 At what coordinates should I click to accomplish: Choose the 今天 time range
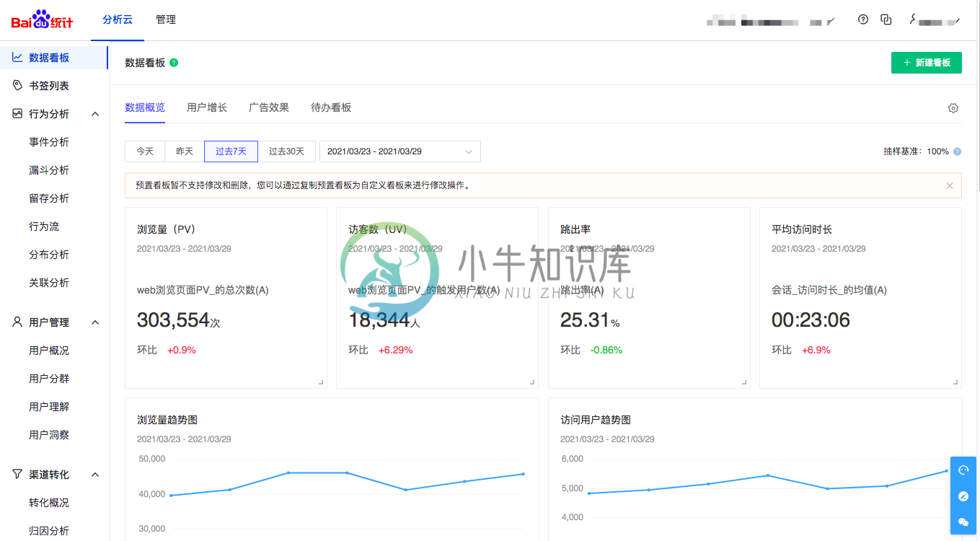pos(145,151)
